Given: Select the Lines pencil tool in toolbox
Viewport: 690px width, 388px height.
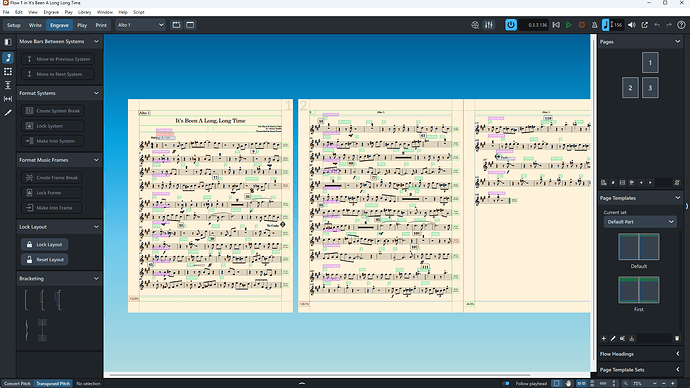Looking at the screenshot, I should click(x=8, y=113).
